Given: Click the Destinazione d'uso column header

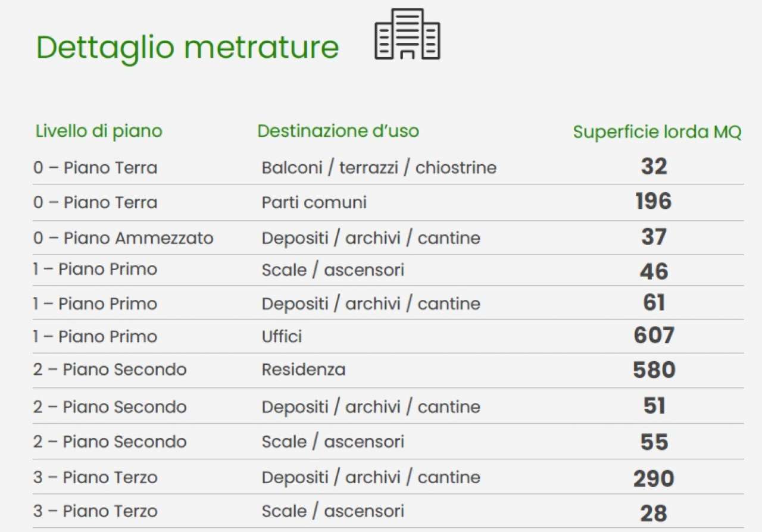Looking at the screenshot, I should (338, 131).
